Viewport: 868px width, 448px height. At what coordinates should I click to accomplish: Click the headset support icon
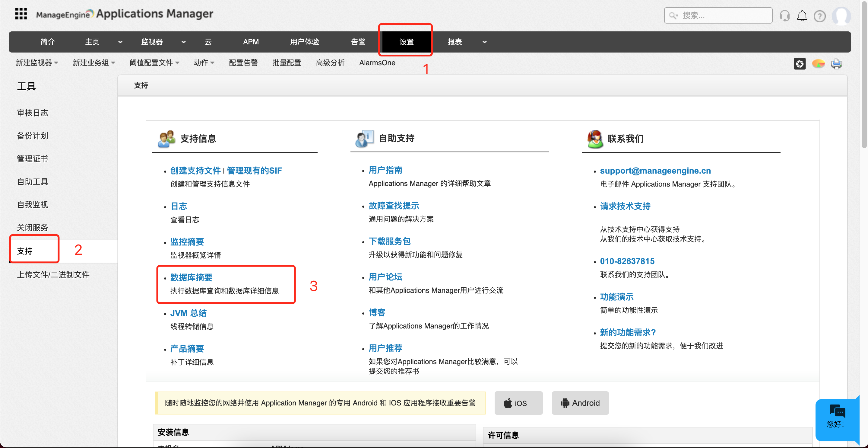(x=784, y=16)
